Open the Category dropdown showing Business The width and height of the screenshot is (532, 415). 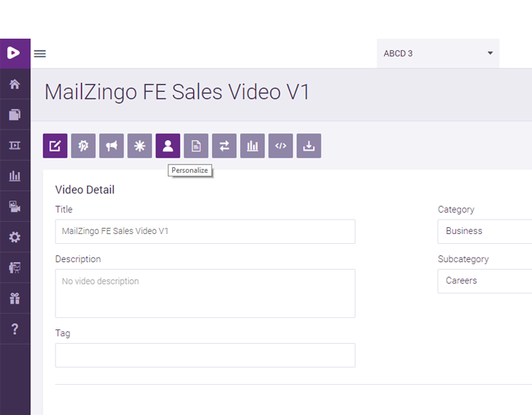[485, 231]
